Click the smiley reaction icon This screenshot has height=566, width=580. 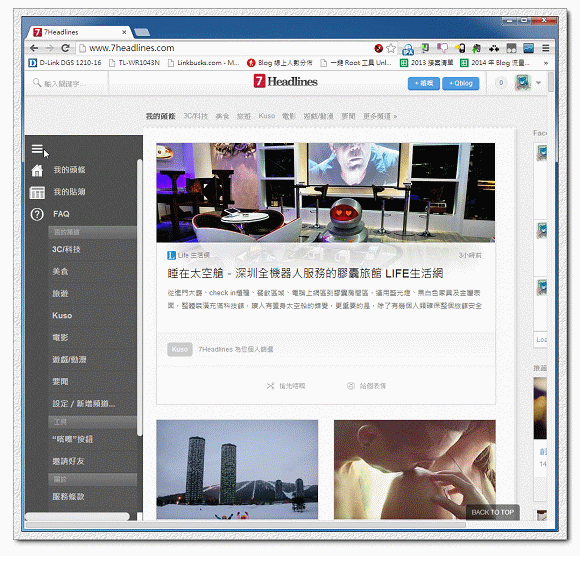351,386
